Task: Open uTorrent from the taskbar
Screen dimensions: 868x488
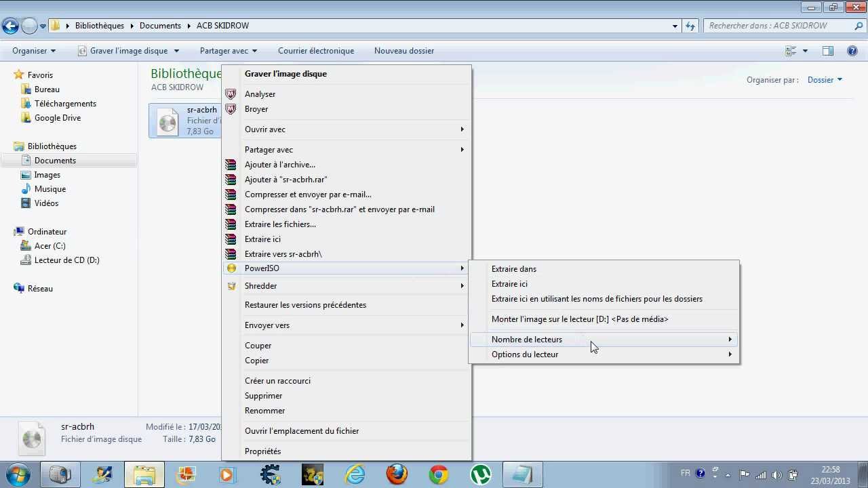Action: pos(481,475)
